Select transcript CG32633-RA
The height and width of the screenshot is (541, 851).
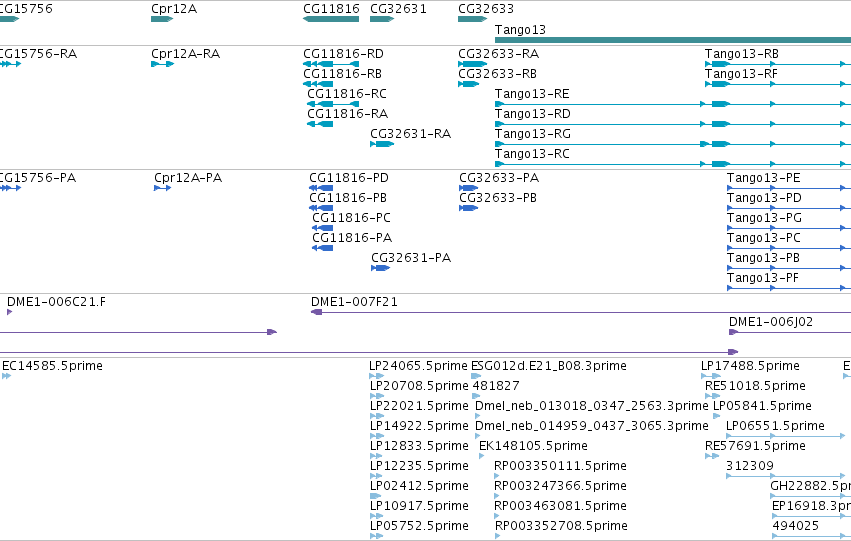tap(498, 54)
